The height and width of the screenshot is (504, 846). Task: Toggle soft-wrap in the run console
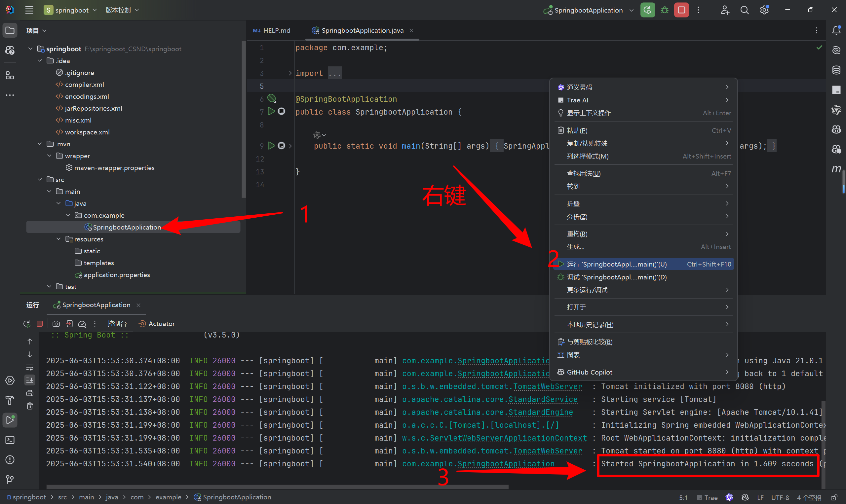[30, 367]
